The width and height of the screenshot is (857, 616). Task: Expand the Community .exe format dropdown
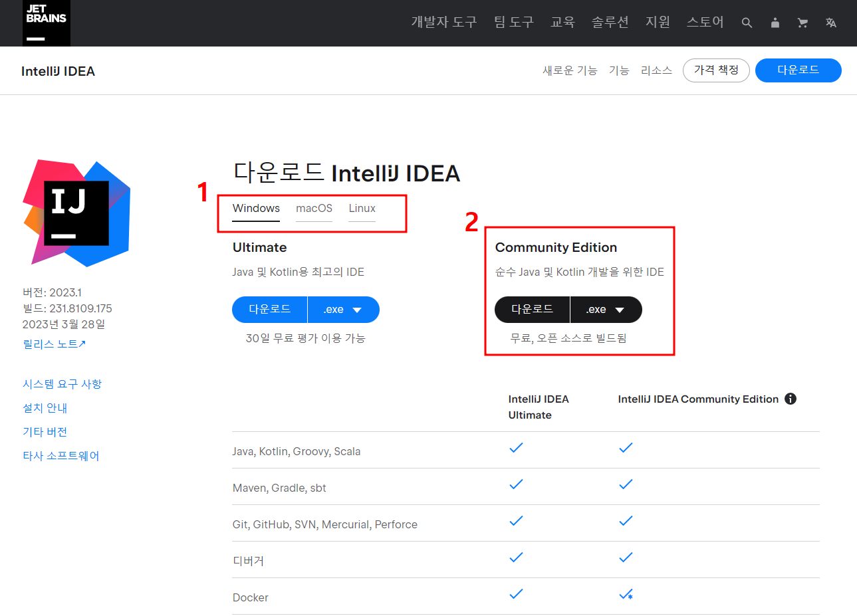(x=606, y=310)
